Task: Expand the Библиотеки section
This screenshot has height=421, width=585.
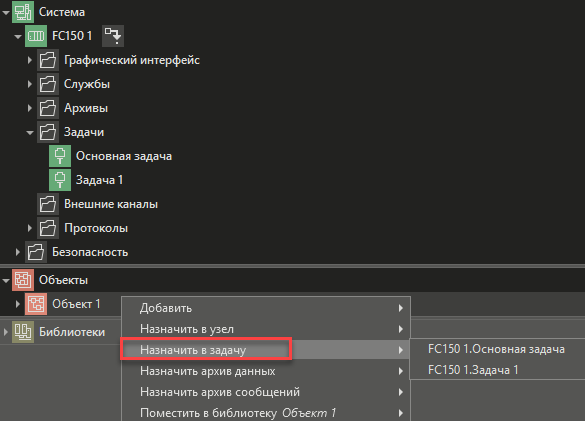Action: pos(6,332)
